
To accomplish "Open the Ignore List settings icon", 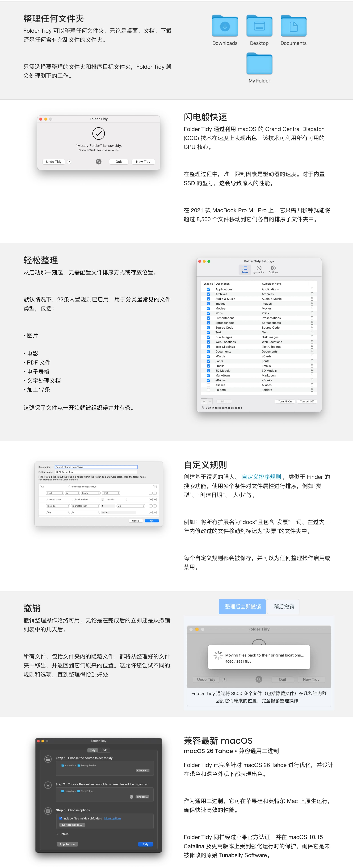I will (x=259, y=269).
